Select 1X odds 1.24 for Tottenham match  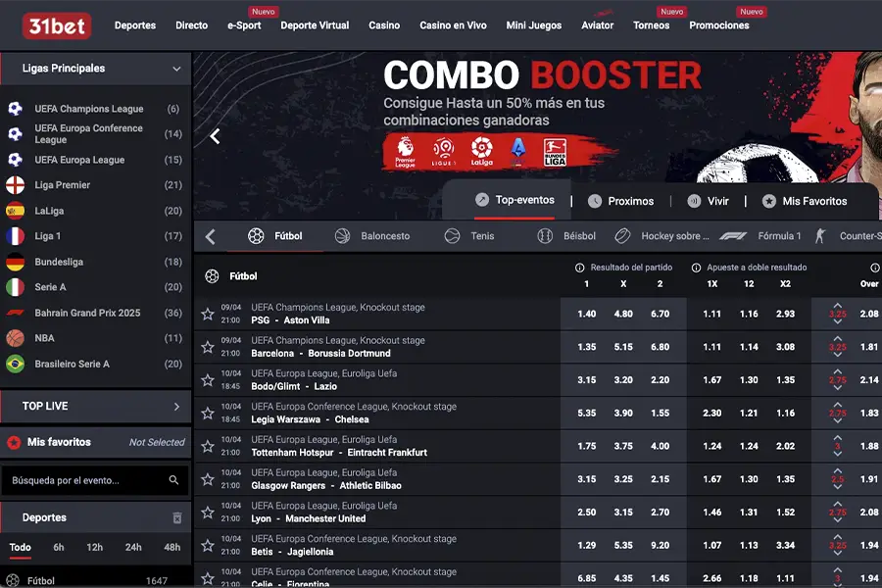click(712, 446)
